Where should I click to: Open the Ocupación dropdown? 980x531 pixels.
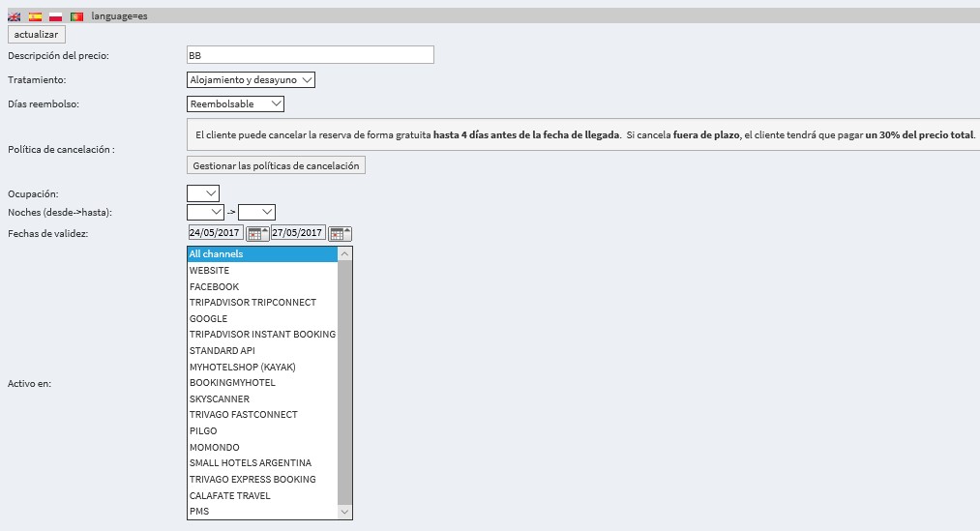point(202,193)
